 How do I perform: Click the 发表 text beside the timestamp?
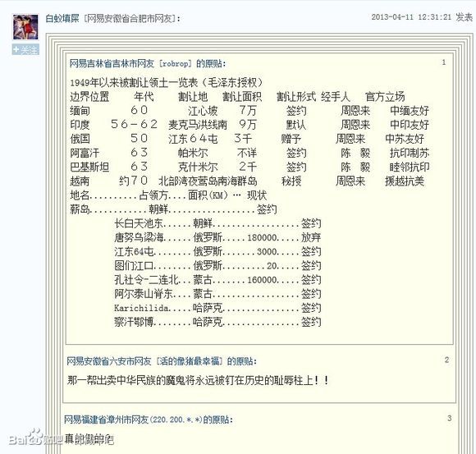tap(465, 17)
